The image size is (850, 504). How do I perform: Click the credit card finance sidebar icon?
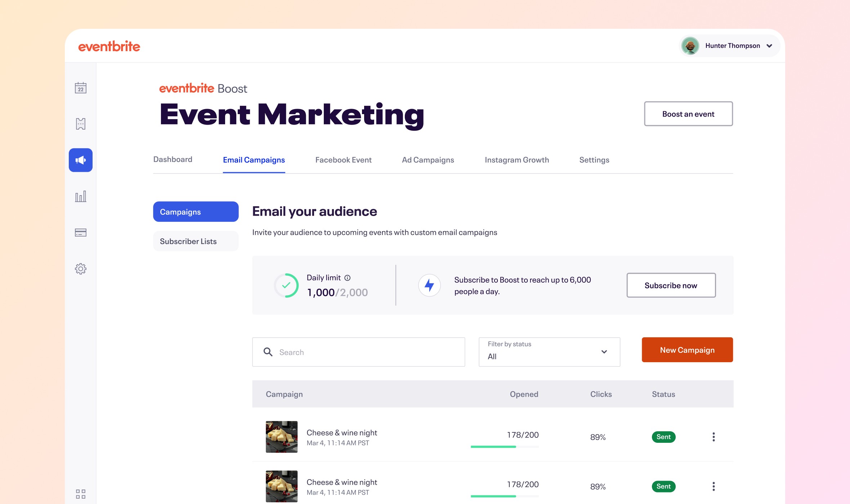(81, 233)
